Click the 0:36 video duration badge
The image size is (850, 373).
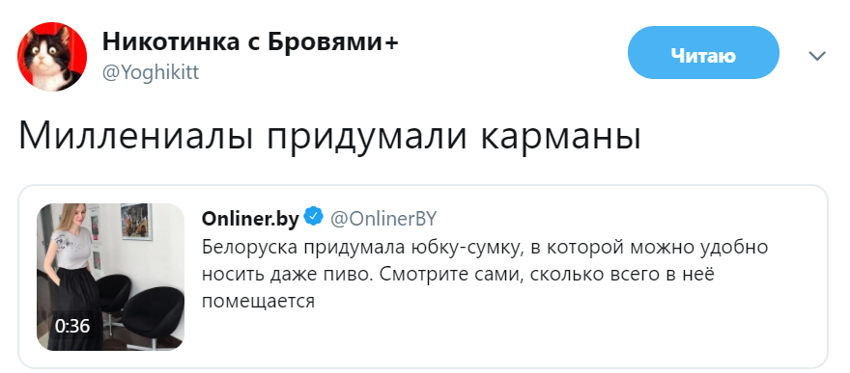click(x=73, y=325)
